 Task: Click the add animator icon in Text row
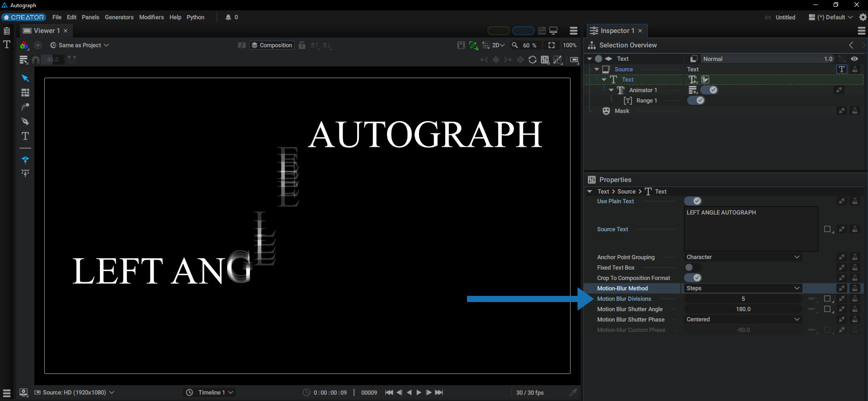click(x=693, y=79)
